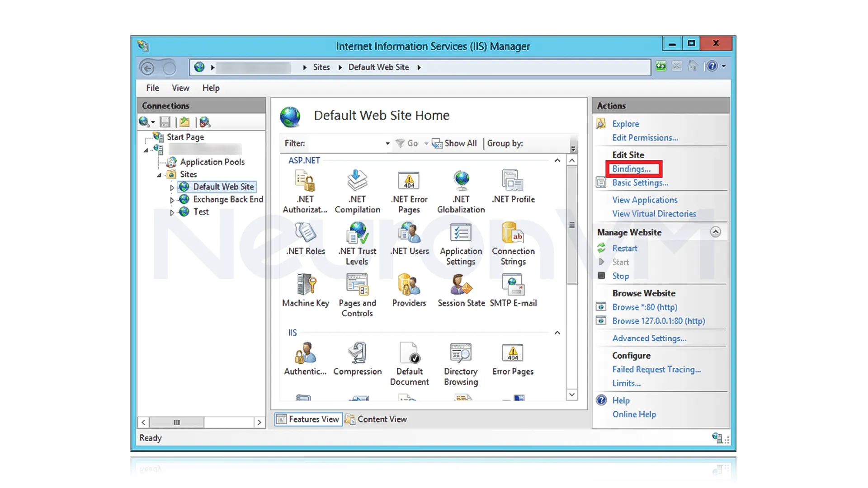Open the .NET Trust Levels icon
Image resolution: width=868 pixels, height=488 pixels.
357,233
